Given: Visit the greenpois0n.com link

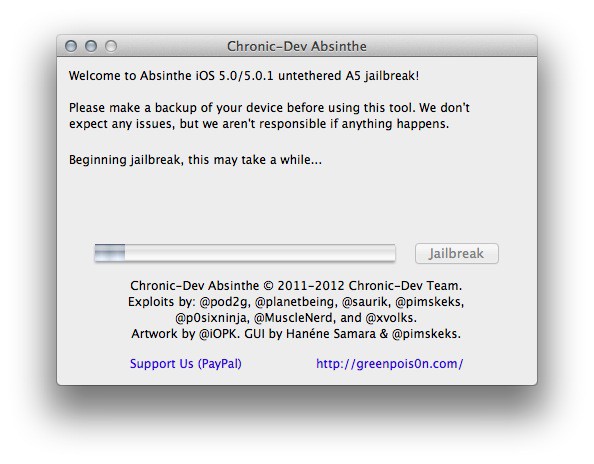Looking at the screenshot, I should click(389, 364).
